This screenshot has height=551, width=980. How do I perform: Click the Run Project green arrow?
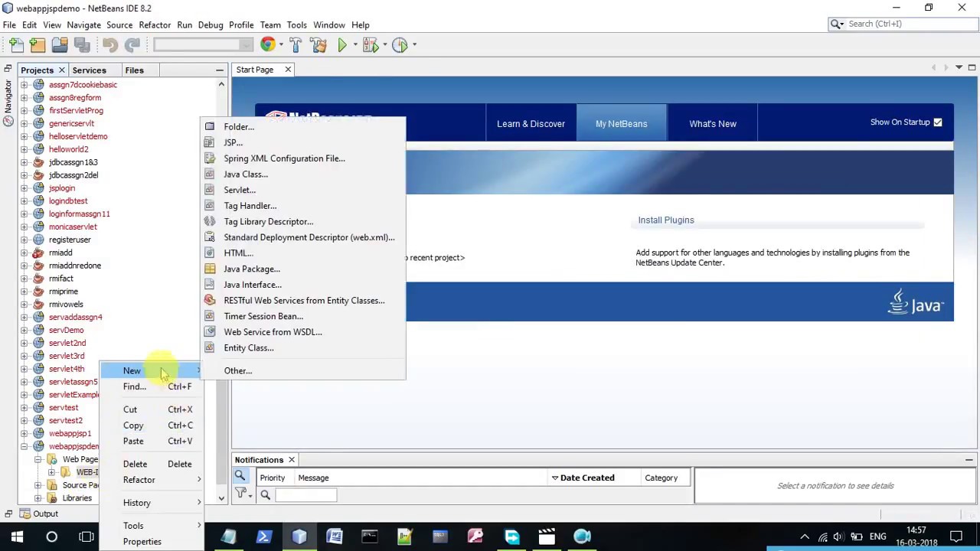[x=342, y=45]
